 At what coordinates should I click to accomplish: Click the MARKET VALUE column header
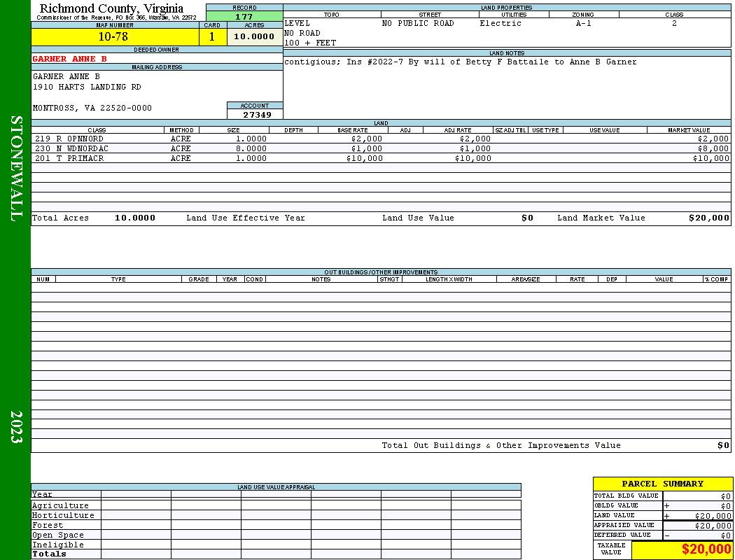[689, 129]
